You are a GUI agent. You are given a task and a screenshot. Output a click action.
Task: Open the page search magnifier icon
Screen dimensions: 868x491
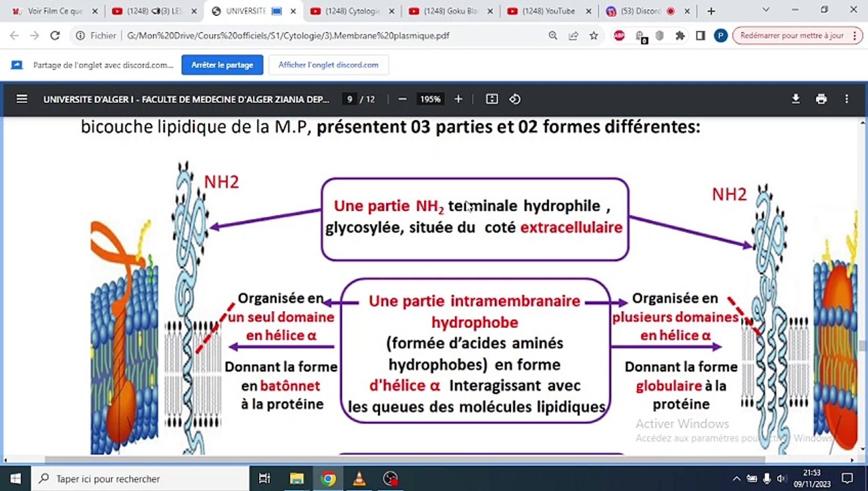point(553,35)
